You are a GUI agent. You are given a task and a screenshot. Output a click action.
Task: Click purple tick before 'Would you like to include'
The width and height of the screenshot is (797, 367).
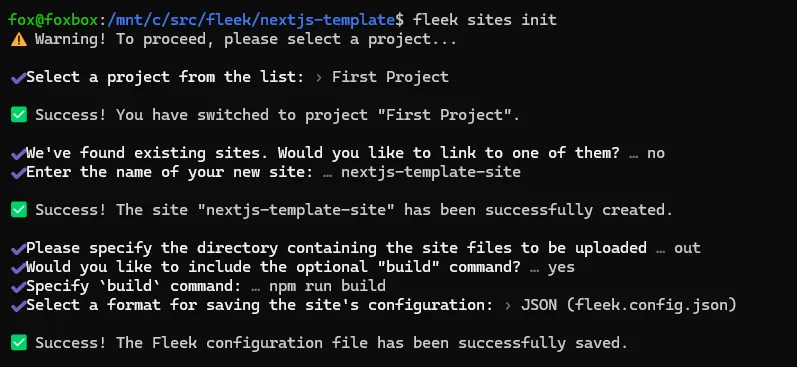point(18,268)
